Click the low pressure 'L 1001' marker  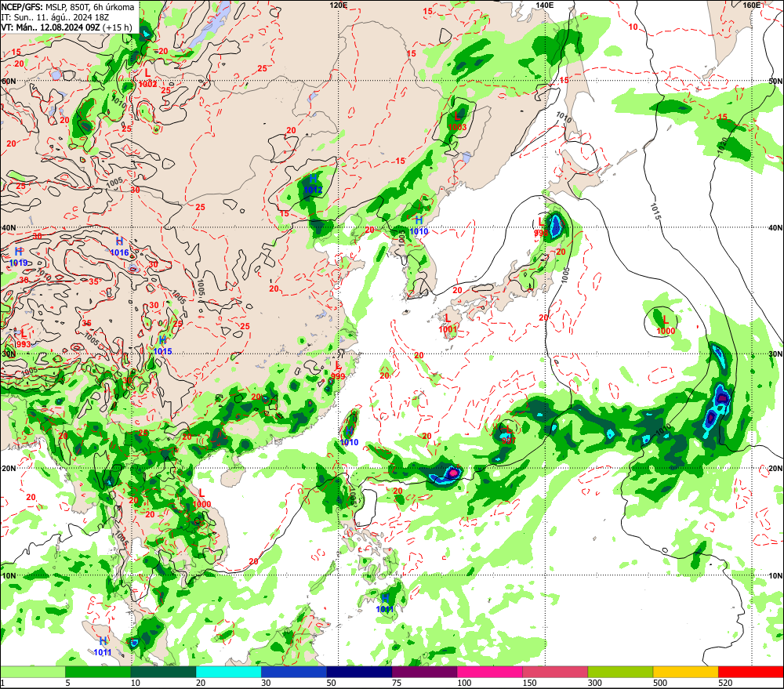448,324
